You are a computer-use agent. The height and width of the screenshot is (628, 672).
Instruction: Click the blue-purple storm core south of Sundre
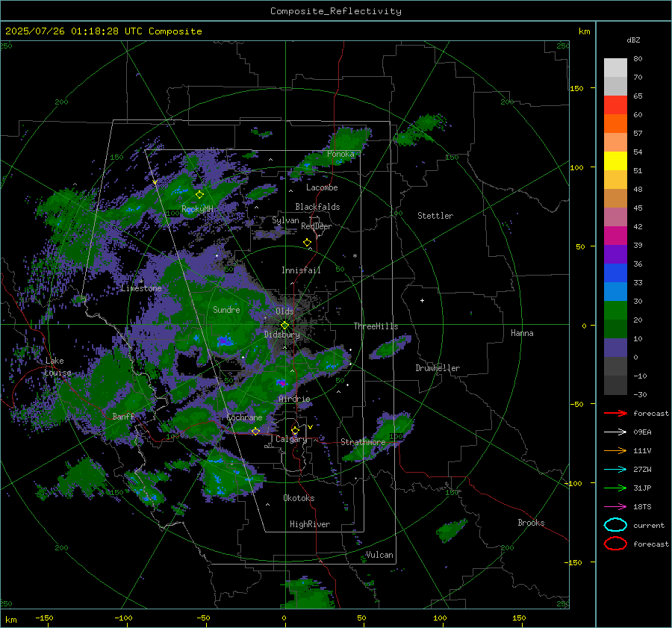point(225,341)
